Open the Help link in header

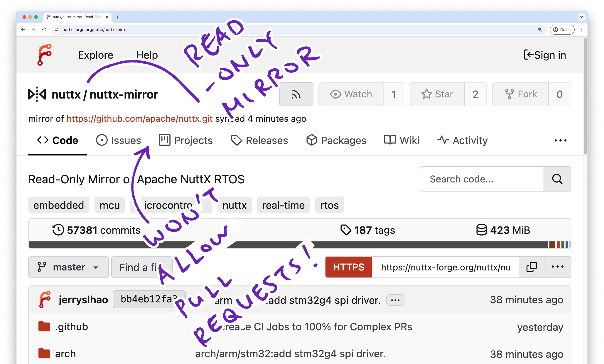[147, 55]
